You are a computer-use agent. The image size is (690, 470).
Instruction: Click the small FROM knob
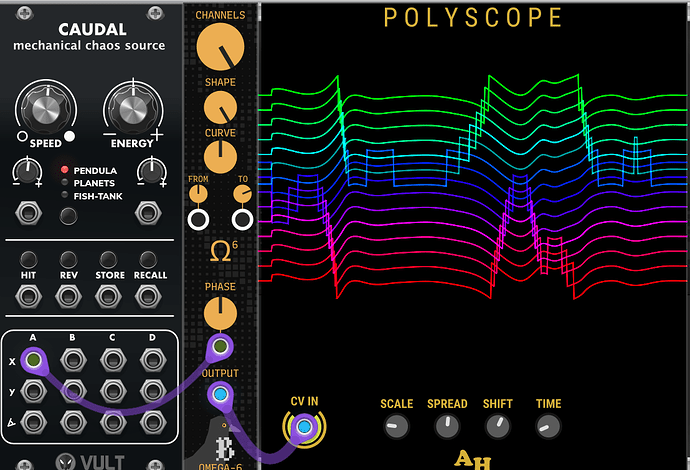(x=198, y=194)
